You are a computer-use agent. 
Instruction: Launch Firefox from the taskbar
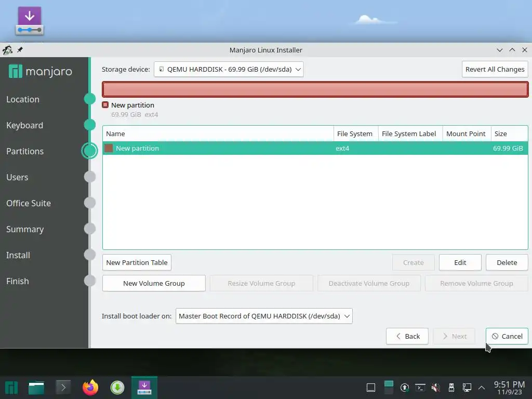tap(90, 387)
